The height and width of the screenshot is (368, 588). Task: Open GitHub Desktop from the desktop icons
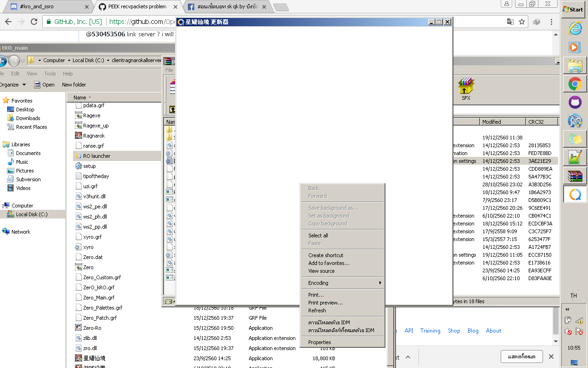[x=574, y=102]
